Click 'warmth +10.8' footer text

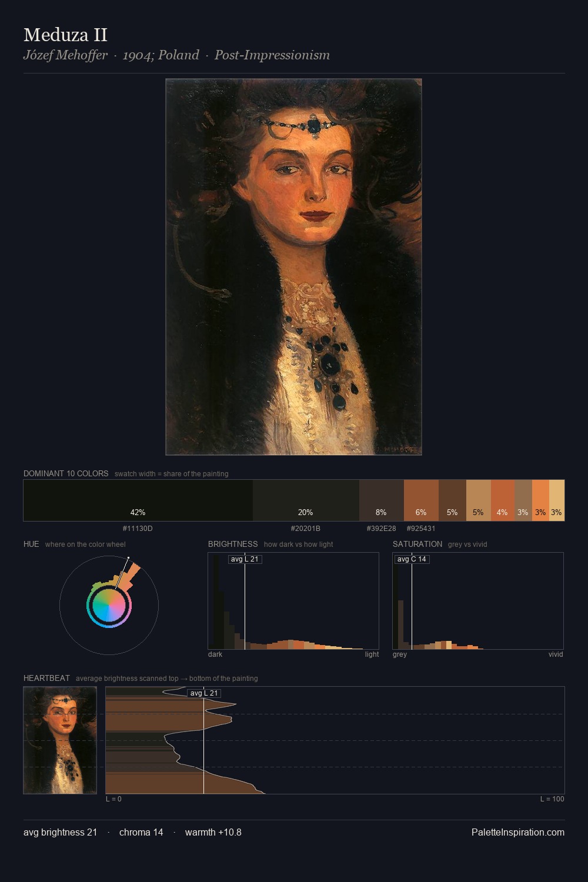pos(213,832)
